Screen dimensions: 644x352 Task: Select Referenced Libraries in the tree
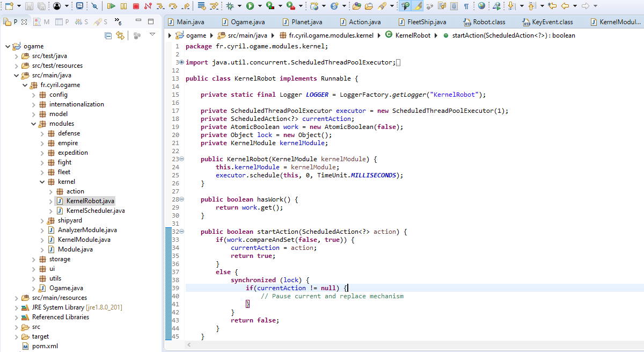pos(55,317)
